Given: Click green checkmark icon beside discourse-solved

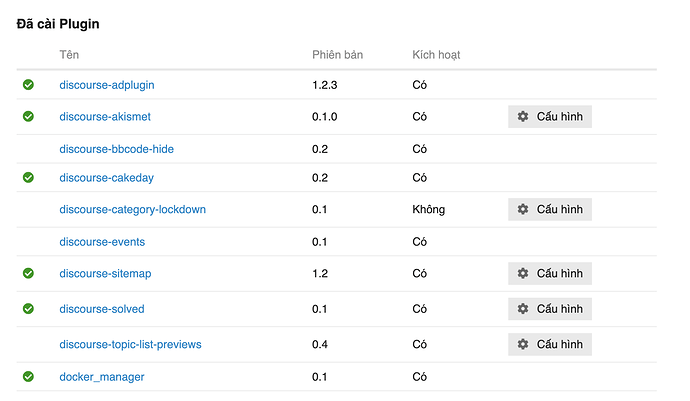Looking at the screenshot, I should (x=28, y=309).
